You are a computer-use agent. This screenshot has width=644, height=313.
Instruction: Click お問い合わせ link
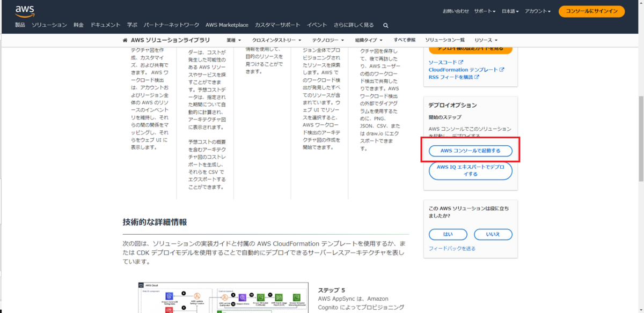coord(456,11)
